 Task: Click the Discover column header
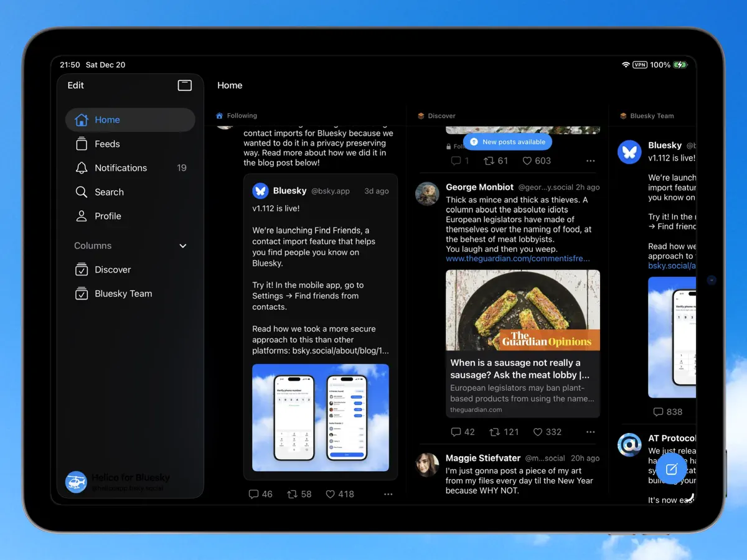(436, 116)
